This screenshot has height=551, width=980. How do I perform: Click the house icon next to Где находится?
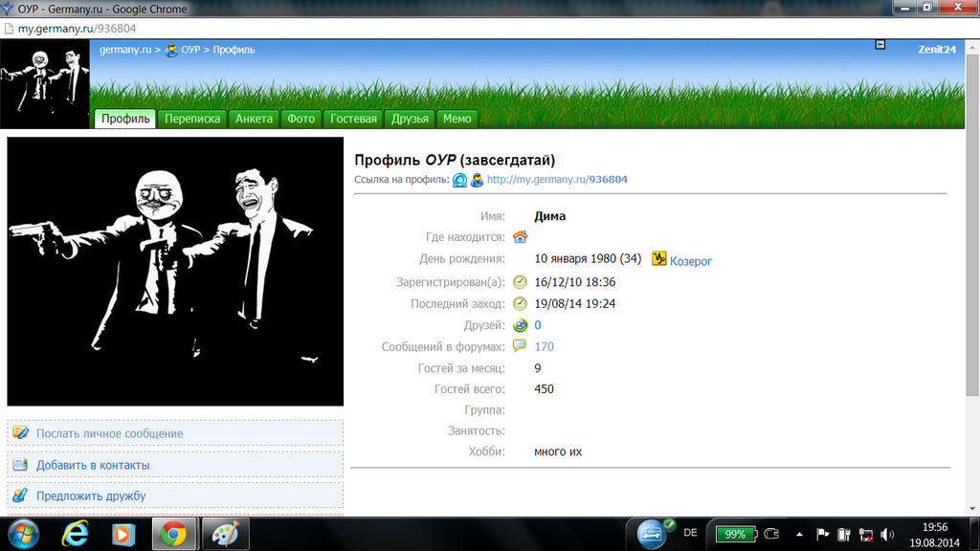(521, 237)
